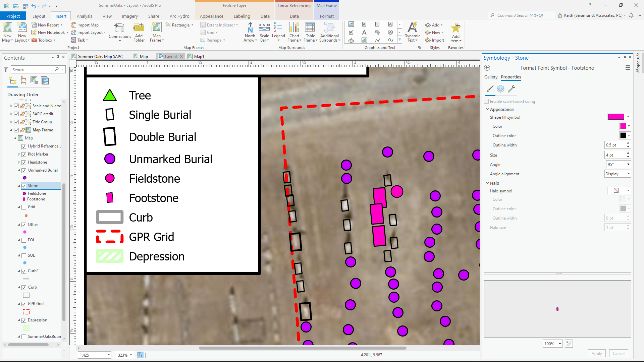Insert a North Arrow onto the layout
The width and height of the screenshot is (644, 362).
click(250, 32)
